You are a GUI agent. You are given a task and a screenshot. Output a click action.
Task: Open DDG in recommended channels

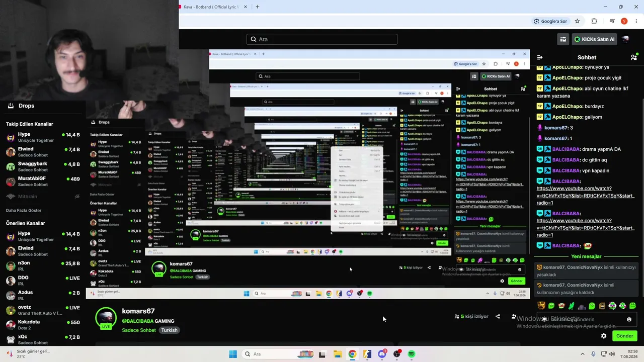tap(43, 281)
